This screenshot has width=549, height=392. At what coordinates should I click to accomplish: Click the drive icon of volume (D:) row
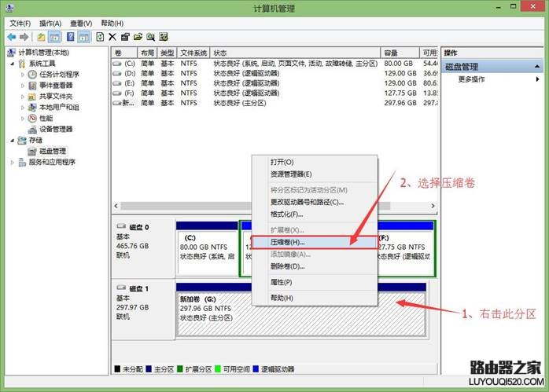click(117, 73)
